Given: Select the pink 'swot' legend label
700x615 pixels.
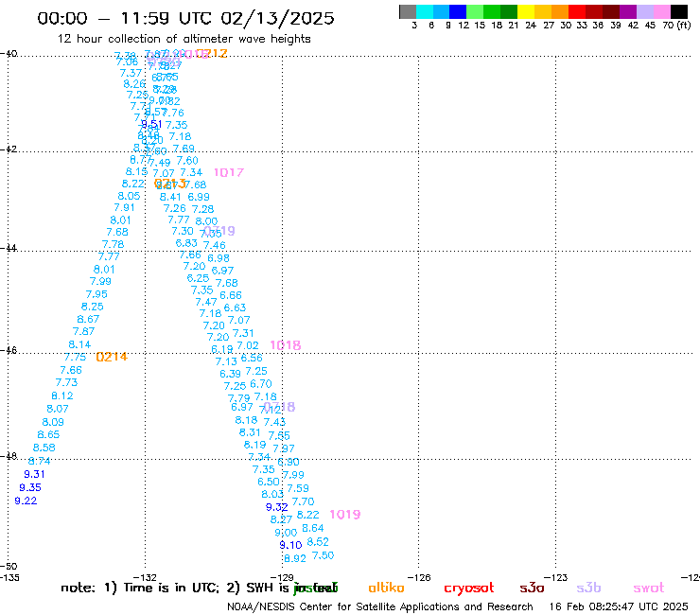Looking at the screenshot, I should pos(649,588).
